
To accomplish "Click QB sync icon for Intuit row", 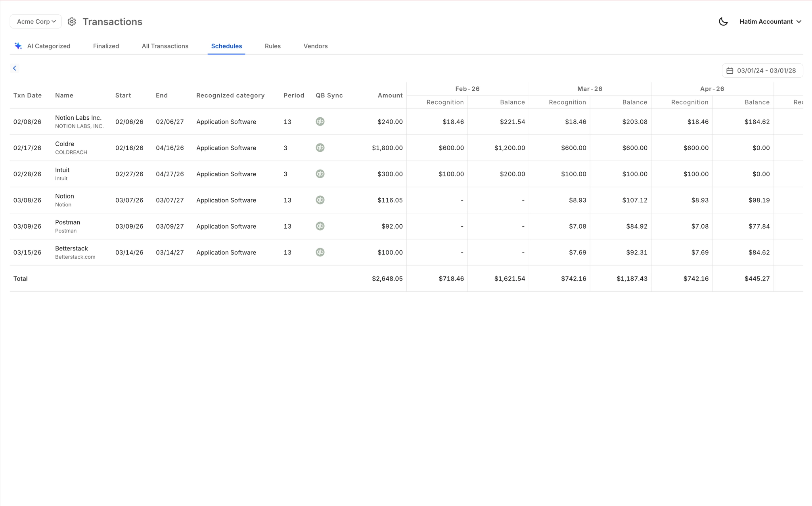I will (320, 174).
